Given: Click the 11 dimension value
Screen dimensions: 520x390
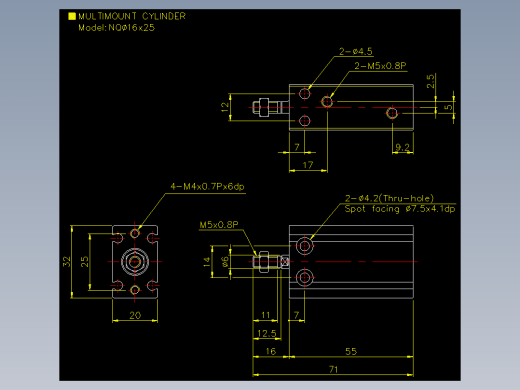Looking at the screenshot, I should point(265,315).
